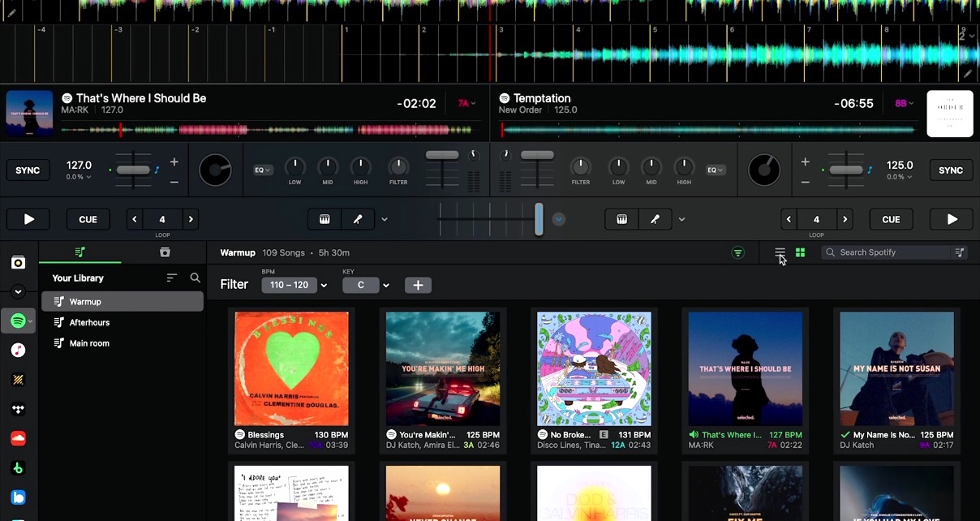Image resolution: width=980 pixels, height=521 pixels.
Task: Open the 8B key dropdown for Temptation
Action: point(905,104)
